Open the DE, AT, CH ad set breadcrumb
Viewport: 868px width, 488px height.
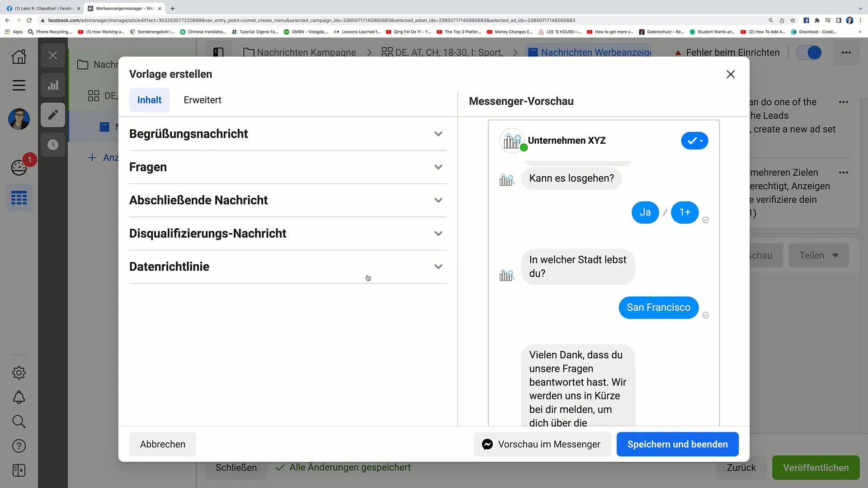pos(442,52)
